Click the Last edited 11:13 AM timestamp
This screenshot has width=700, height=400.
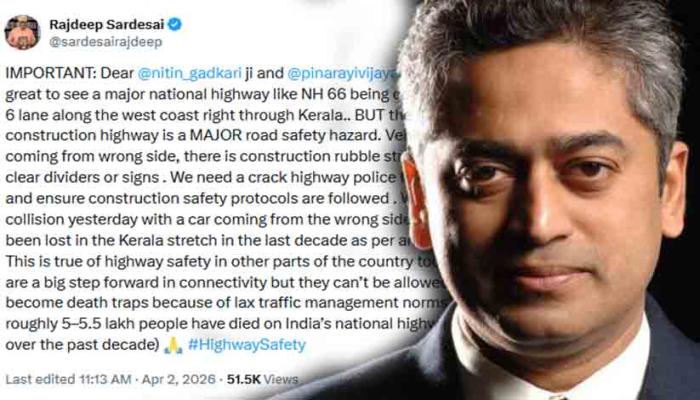69,379
